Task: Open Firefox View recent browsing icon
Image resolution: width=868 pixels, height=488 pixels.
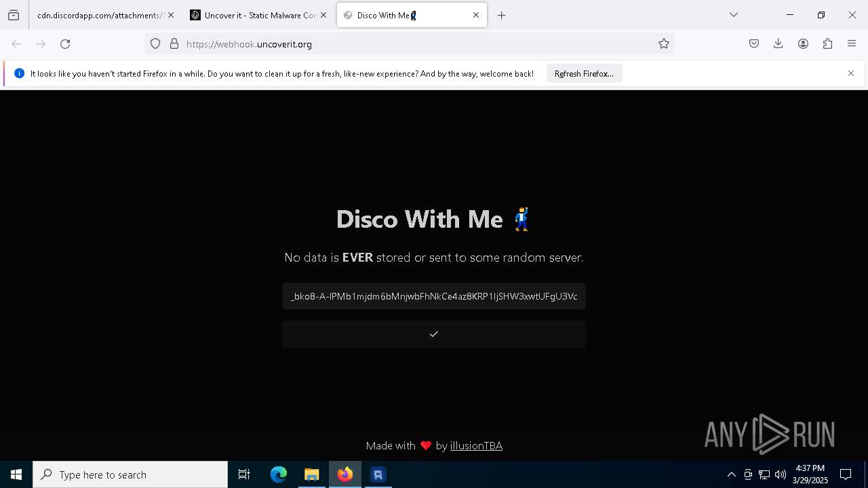Action: click(14, 15)
